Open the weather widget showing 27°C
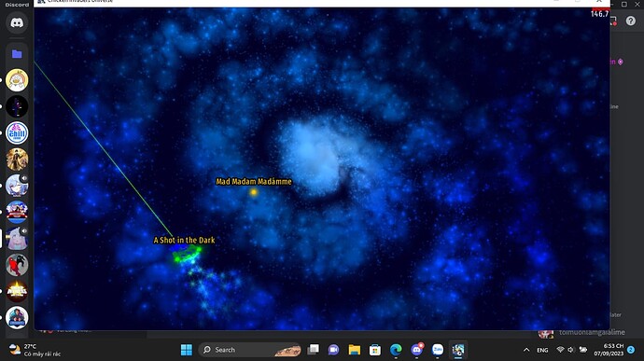The image size is (644, 361). [35, 350]
